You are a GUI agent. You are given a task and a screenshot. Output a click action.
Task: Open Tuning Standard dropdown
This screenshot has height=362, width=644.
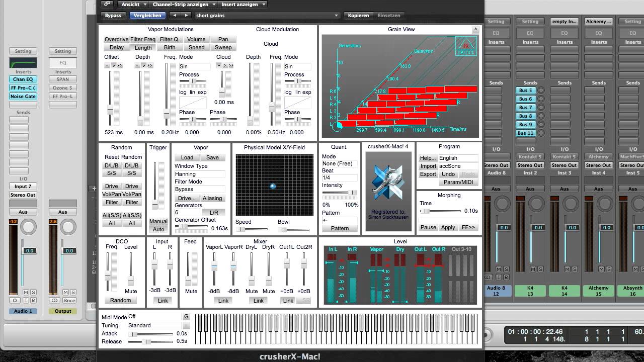tap(154, 325)
